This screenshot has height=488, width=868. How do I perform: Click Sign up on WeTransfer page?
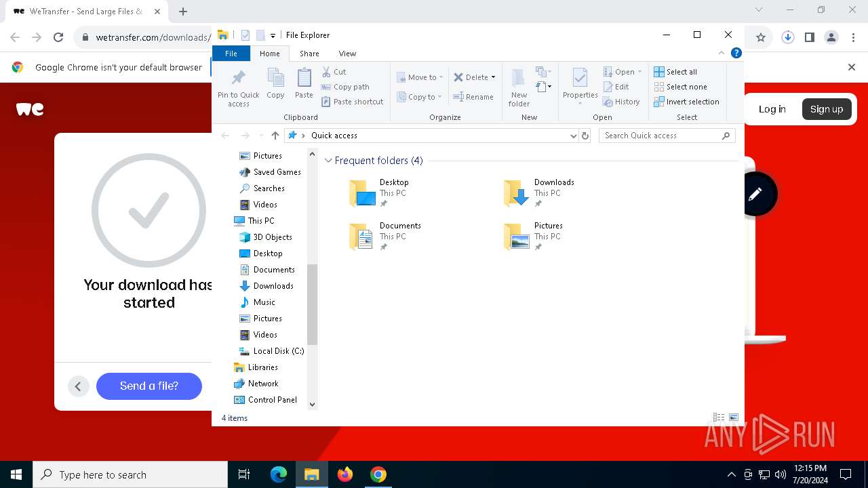[827, 109]
